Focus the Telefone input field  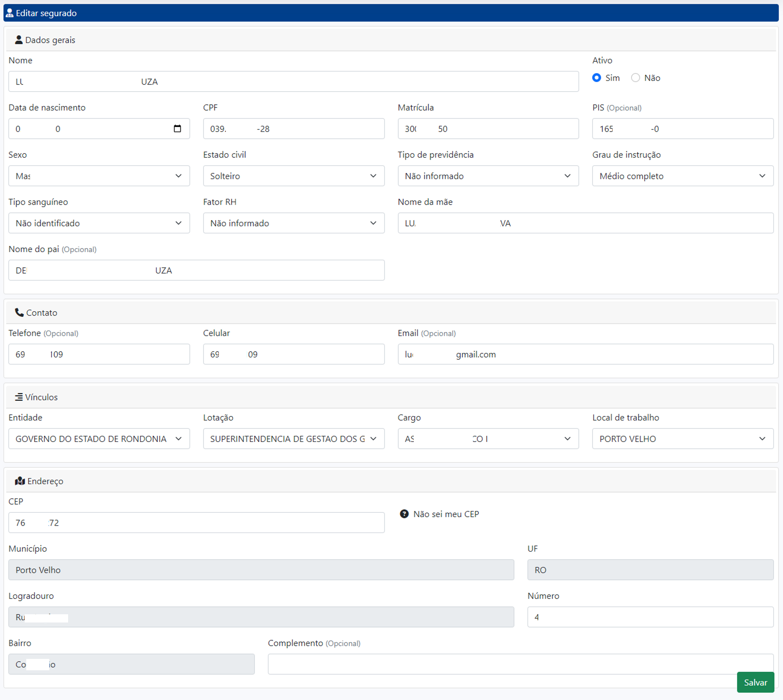pyautogui.click(x=99, y=354)
